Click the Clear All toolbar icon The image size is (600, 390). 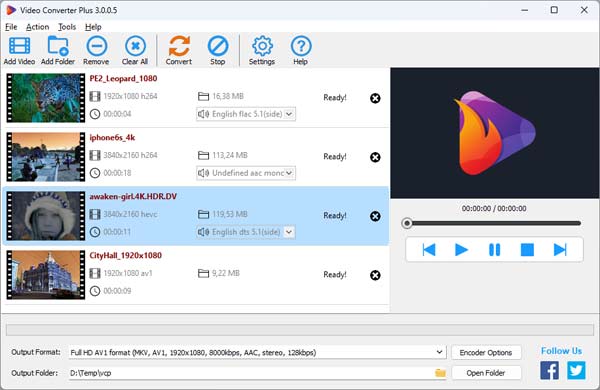(135, 46)
